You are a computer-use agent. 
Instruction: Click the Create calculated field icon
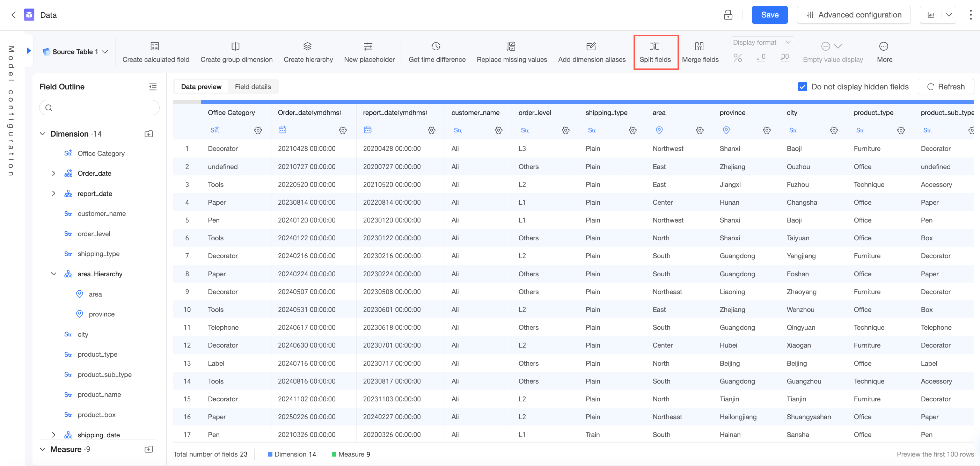click(x=155, y=46)
